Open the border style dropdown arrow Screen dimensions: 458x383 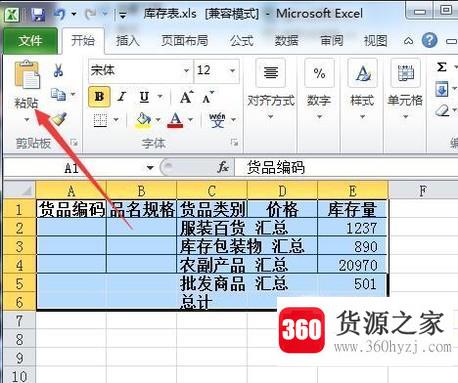(x=116, y=120)
